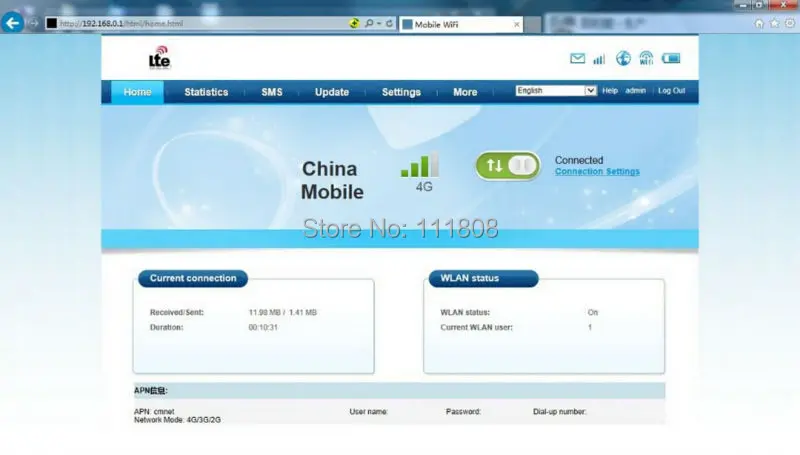Click the duration value 00:10:31
The image size is (800, 455).
pos(263,327)
